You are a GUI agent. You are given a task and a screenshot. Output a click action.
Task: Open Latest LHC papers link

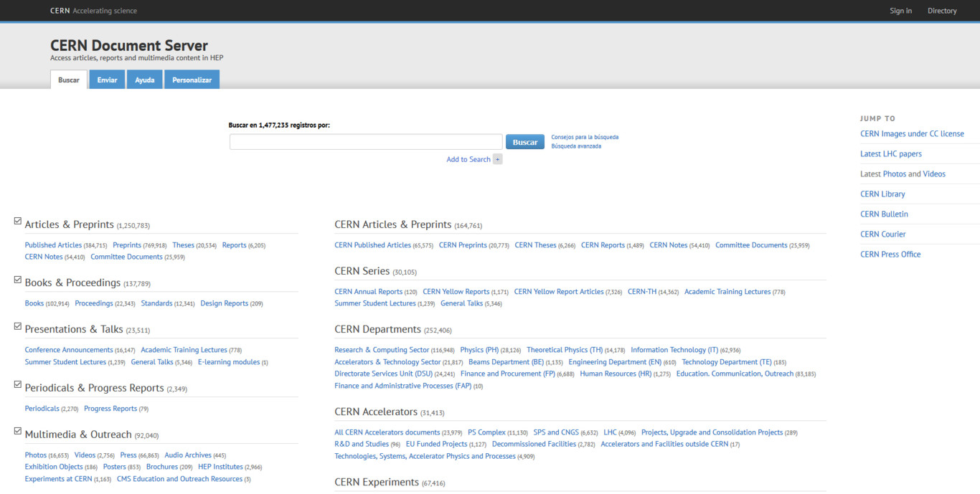(891, 154)
